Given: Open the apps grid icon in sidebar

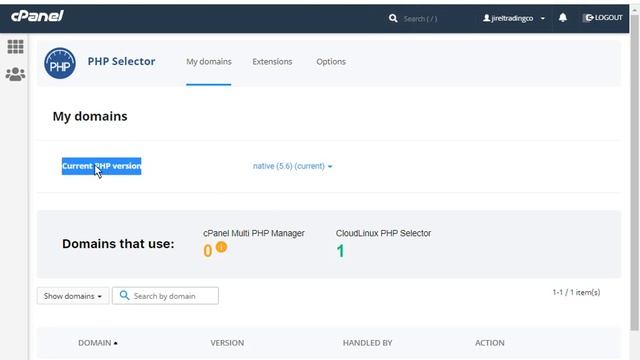Looking at the screenshot, I should pos(16,47).
